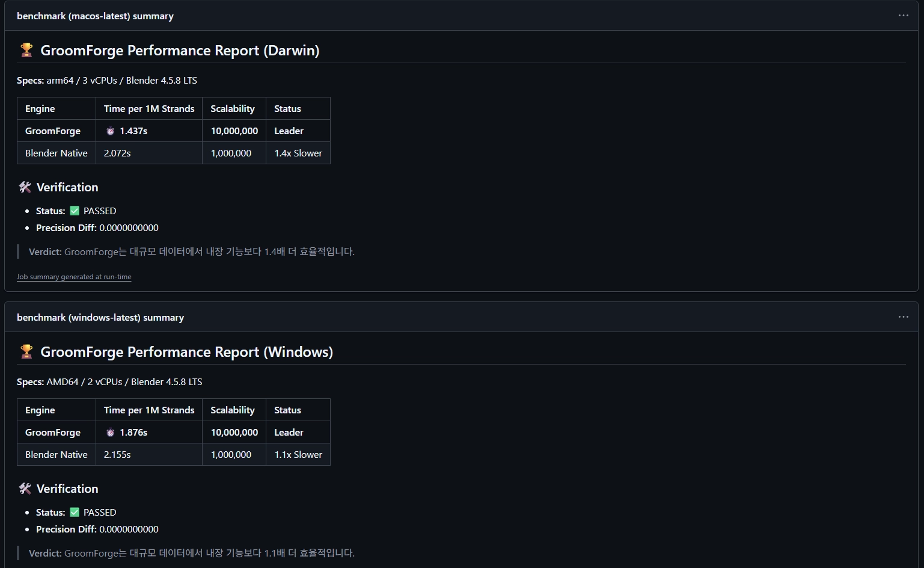Click the "Time per 1M Strands" header in the Windows table

click(149, 410)
